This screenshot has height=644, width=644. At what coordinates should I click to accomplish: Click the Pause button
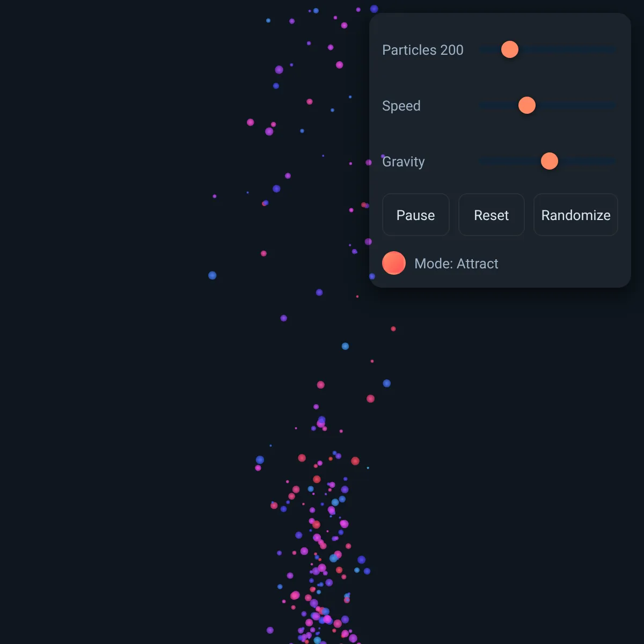[416, 215]
